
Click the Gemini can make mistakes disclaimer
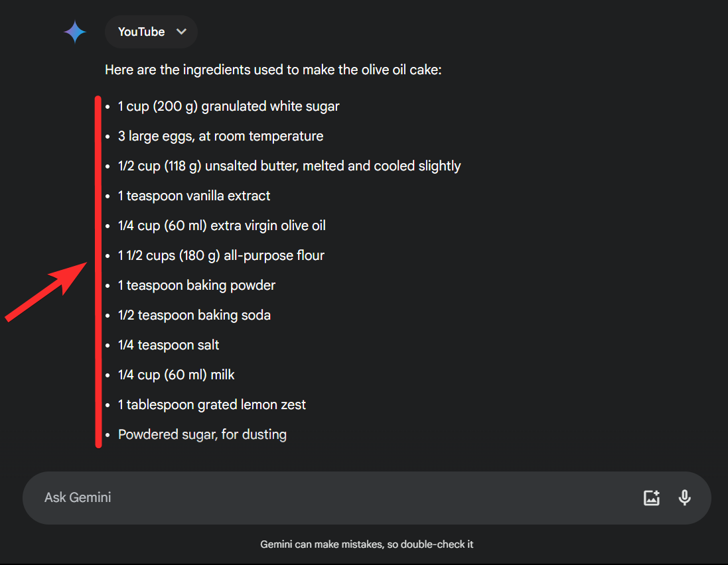[366, 544]
